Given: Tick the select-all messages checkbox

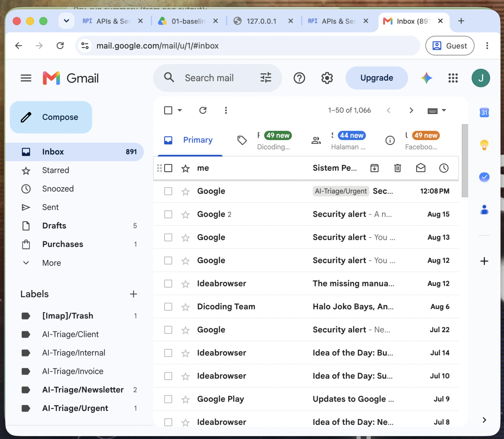Looking at the screenshot, I should coord(168,110).
